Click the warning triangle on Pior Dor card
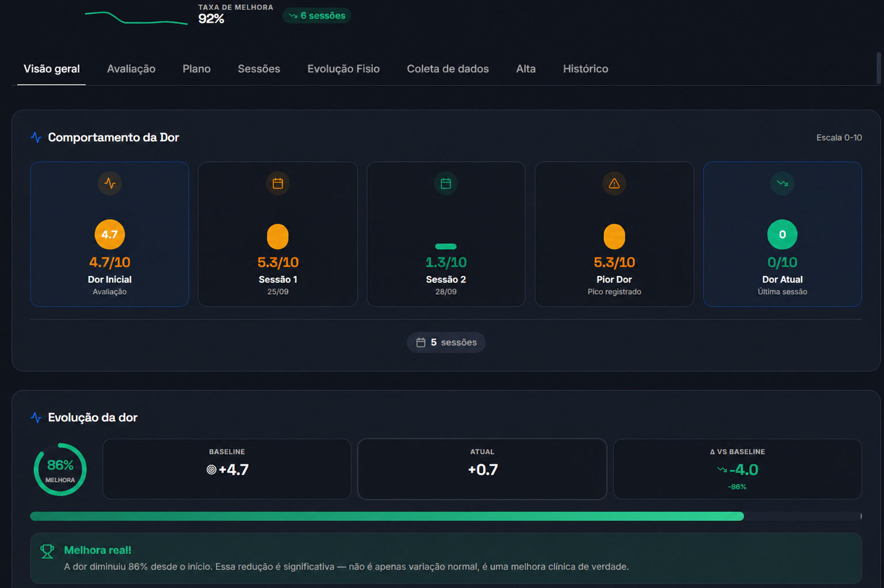The width and height of the screenshot is (884, 588). tap(614, 183)
